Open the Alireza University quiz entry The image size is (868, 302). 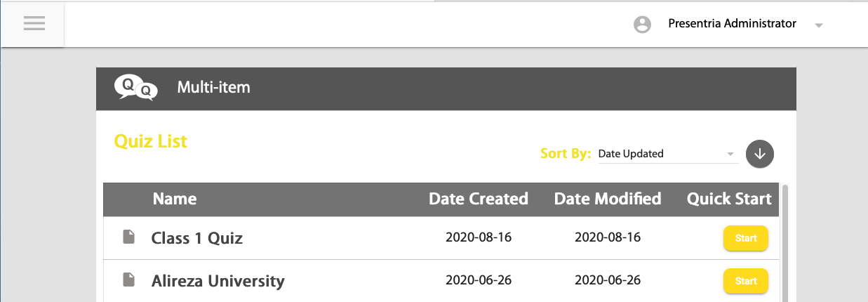click(218, 282)
